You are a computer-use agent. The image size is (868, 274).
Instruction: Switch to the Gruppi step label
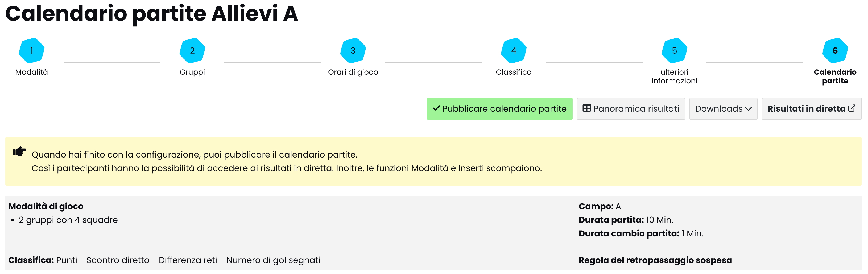click(192, 72)
